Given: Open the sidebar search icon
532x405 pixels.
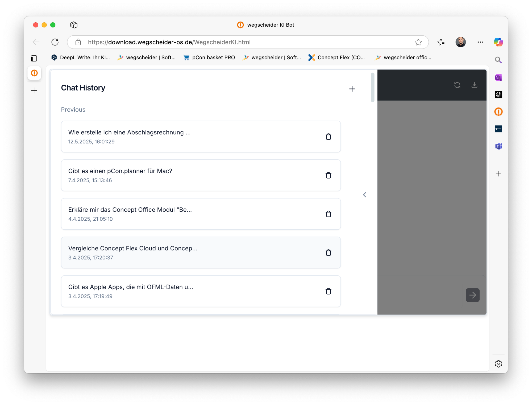Looking at the screenshot, I should coord(498,60).
